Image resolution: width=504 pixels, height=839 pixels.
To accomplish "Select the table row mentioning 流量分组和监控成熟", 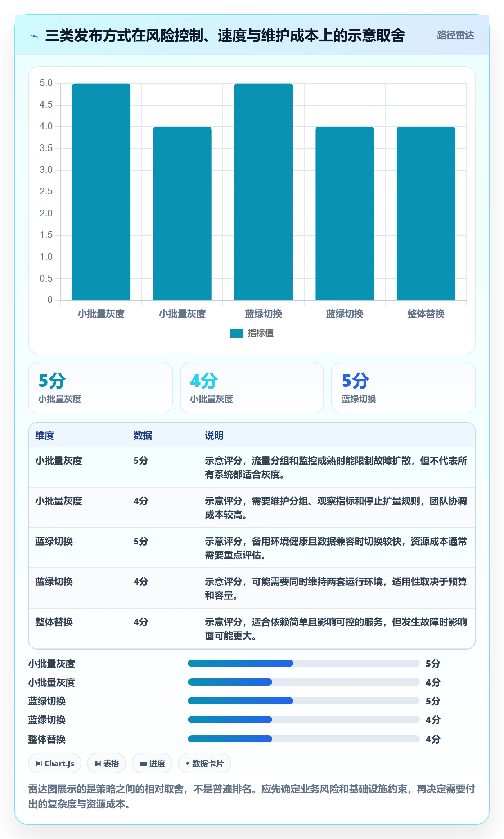I will 252,467.
